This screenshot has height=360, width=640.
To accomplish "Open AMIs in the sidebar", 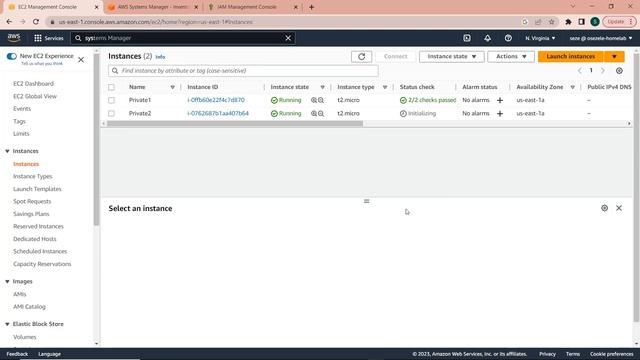I will (20, 294).
